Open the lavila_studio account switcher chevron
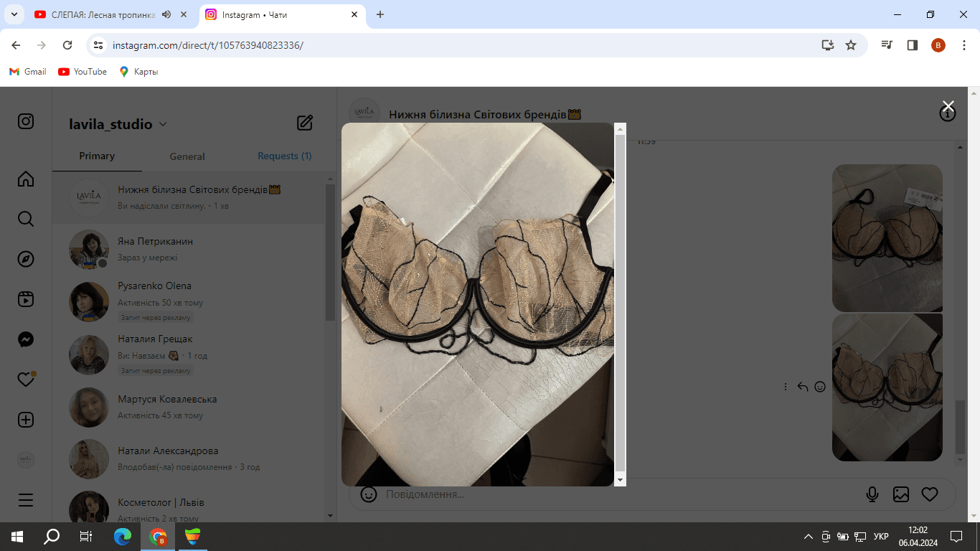 coord(163,124)
